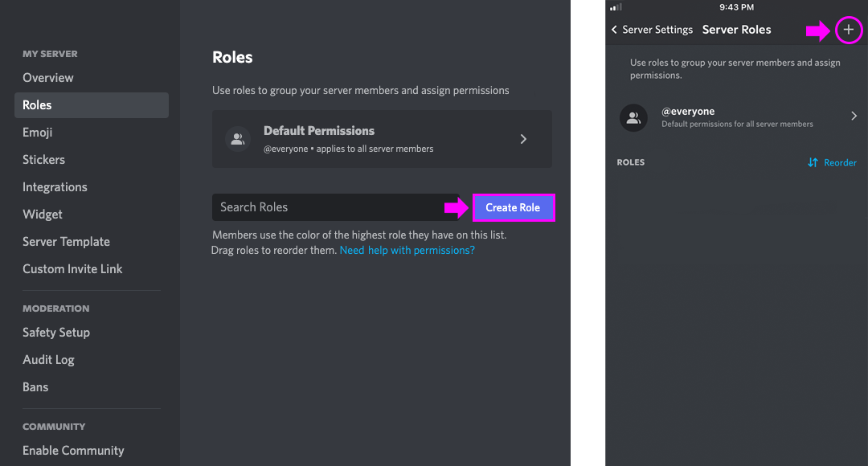Tap the plus icon to add role
The width and height of the screenshot is (868, 466).
point(849,31)
